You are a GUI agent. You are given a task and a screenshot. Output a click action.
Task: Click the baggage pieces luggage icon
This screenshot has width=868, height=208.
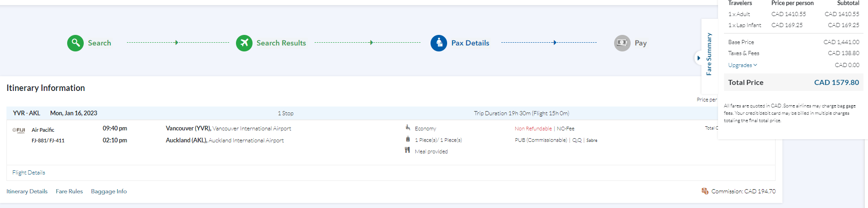(x=408, y=139)
